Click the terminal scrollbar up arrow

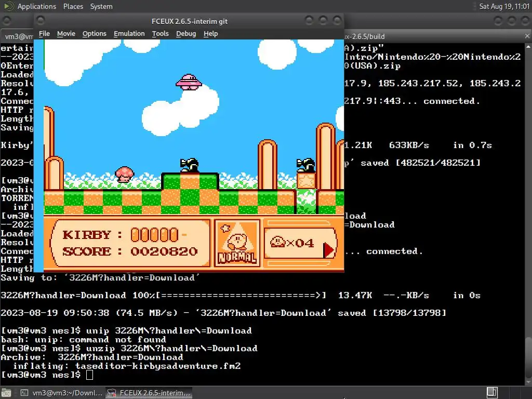528,46
